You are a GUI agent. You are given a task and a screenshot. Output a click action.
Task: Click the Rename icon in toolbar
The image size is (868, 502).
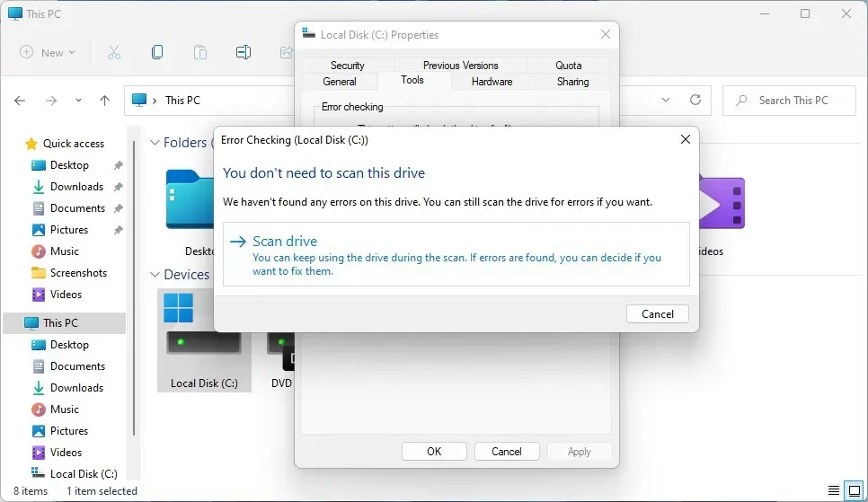coord(244,52)
